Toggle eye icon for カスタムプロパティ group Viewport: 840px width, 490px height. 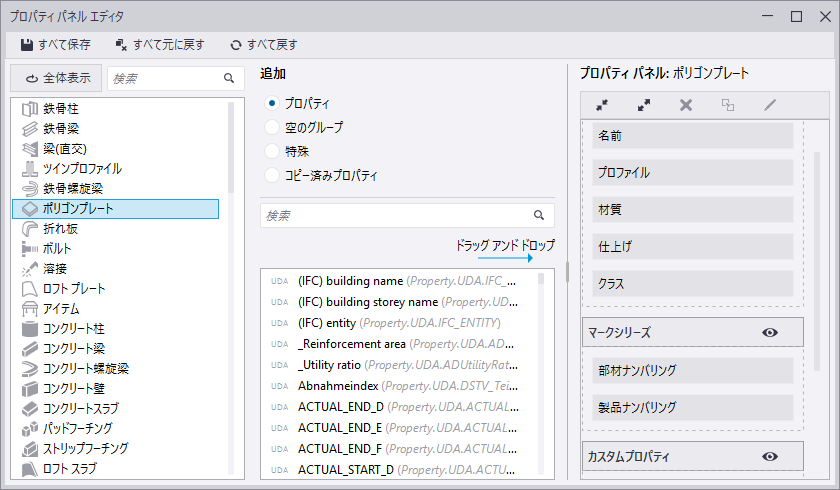tap(769, 456)
